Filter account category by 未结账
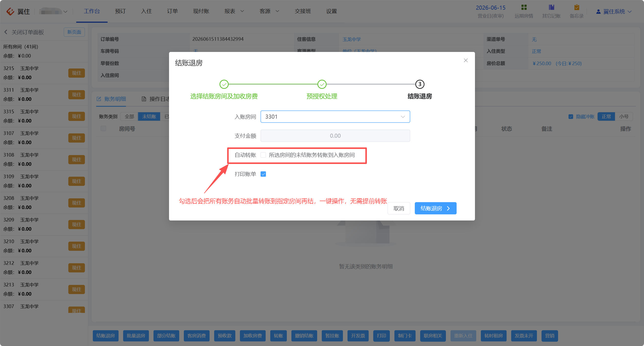Screen dimensions: 644x346 pos(149,117)
